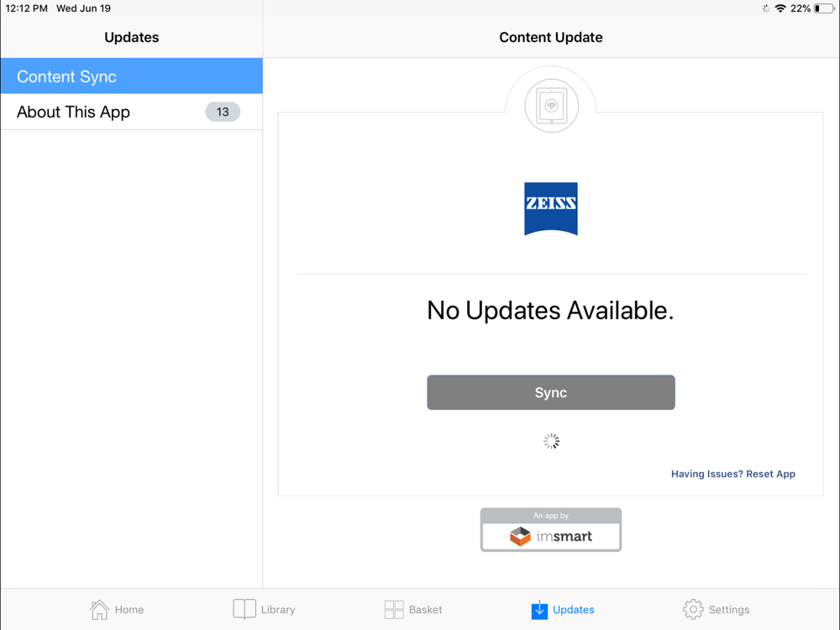Tap the tablet Wi-Fi sync icon
The height and width of the screenshot is (630, 840).
pos(551,106)
